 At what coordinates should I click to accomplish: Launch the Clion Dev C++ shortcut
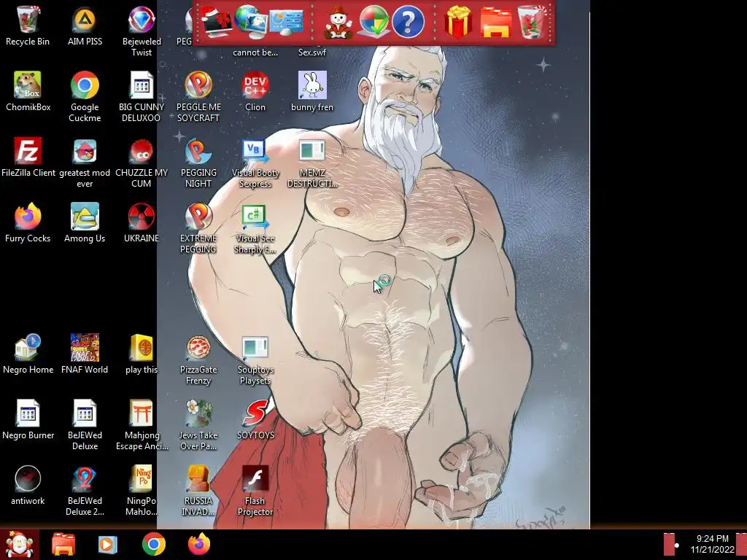(x=255, y=91)
